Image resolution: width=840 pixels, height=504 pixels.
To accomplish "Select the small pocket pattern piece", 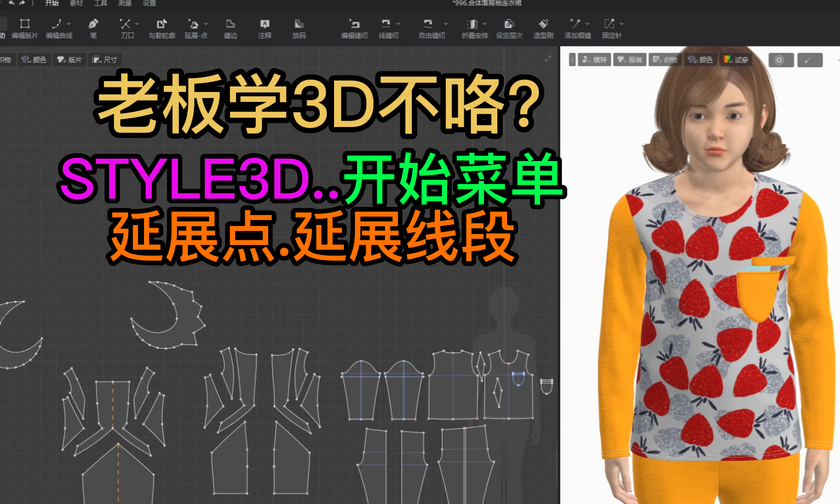I will [x=546, y=386].
